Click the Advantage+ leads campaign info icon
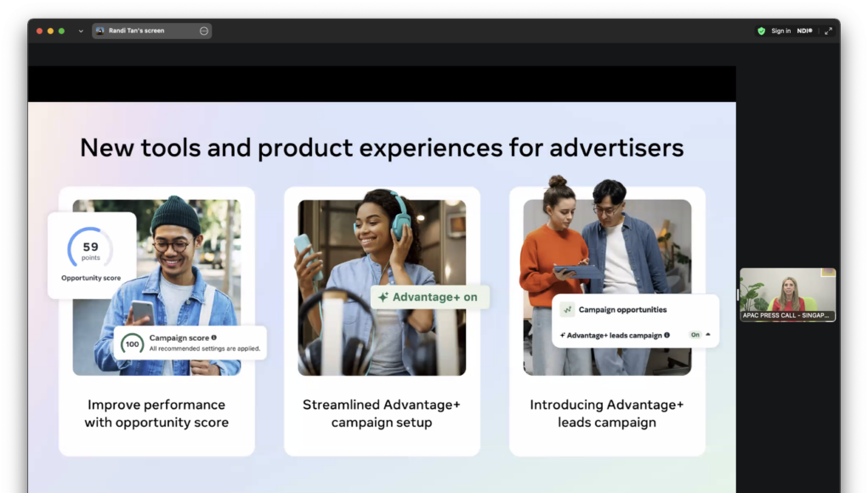The image size is (868, 493). [x=667, y=335]
